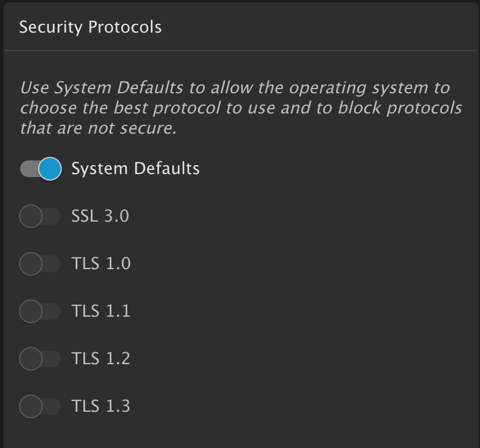This screenshot has height=448, width=480.
Task: Turn on the TLS 1.2 protocol switch
Action: 40,359
